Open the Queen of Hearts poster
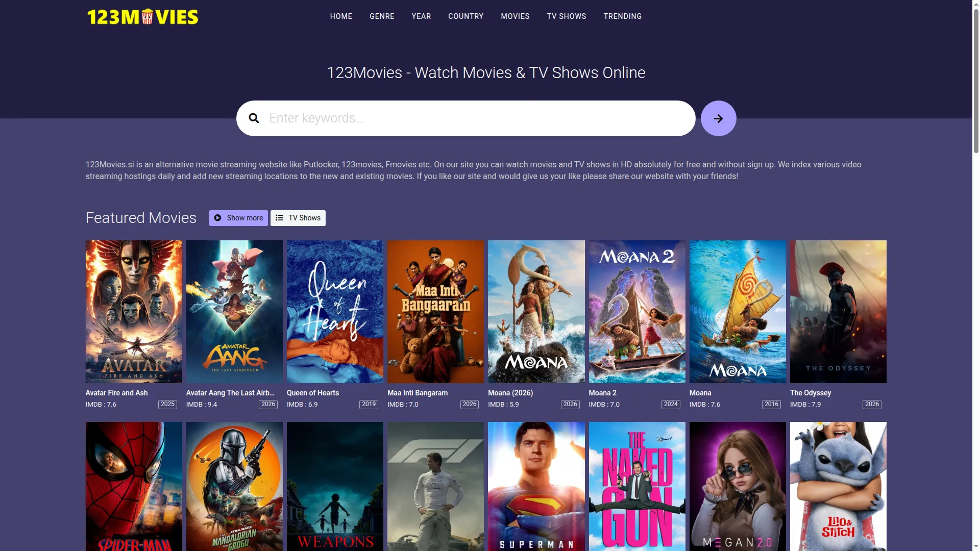The image size is (980, 551). point(335,312)
